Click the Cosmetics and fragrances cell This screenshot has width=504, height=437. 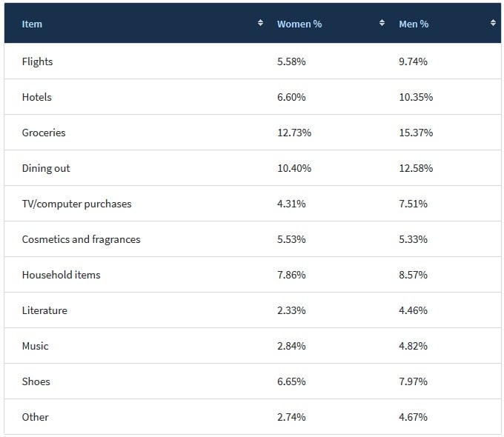click(x=81, y=239)
